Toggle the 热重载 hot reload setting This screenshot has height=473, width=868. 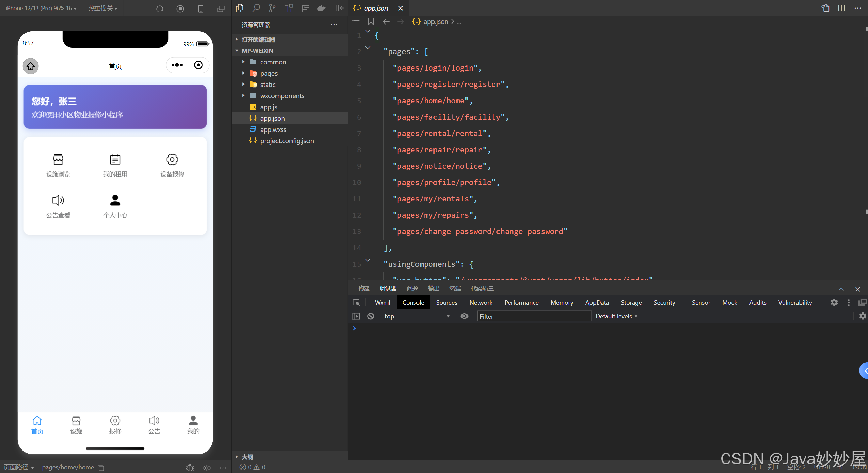(x=103, y=8)
